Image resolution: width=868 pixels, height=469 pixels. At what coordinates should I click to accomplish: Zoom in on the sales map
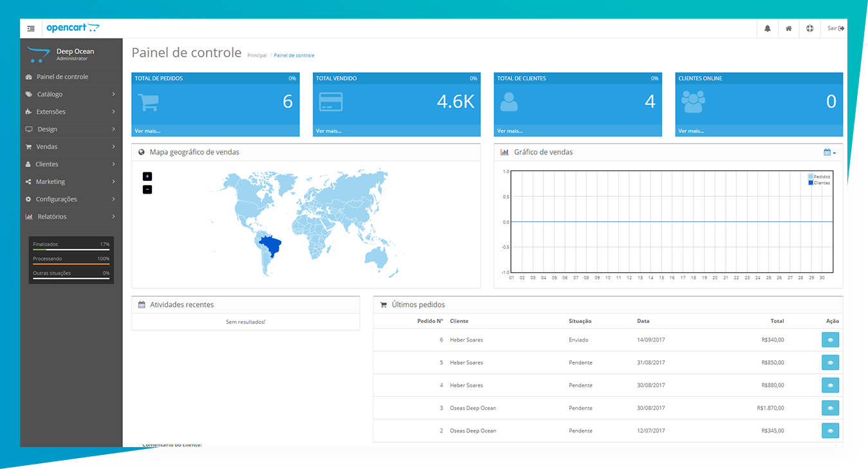coord(147,176)
